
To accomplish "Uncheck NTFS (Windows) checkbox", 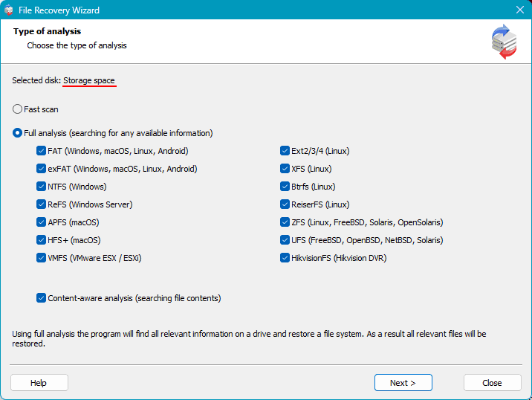I will [x=41, y=187].
